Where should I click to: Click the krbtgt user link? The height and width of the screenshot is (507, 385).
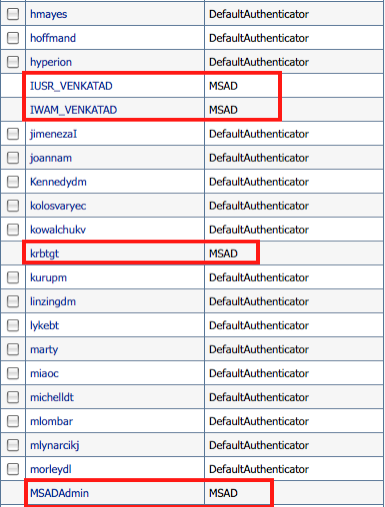click(44, 254)
